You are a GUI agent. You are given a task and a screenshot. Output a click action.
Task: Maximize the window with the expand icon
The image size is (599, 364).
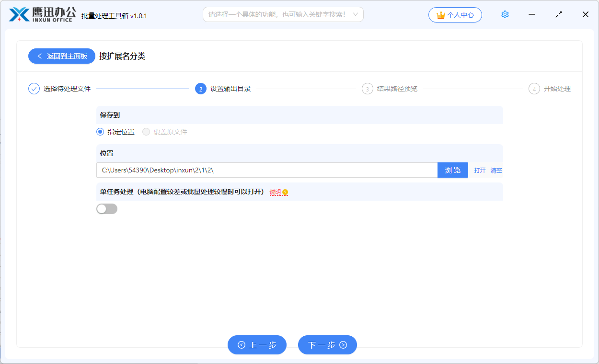tap(559, 14)
